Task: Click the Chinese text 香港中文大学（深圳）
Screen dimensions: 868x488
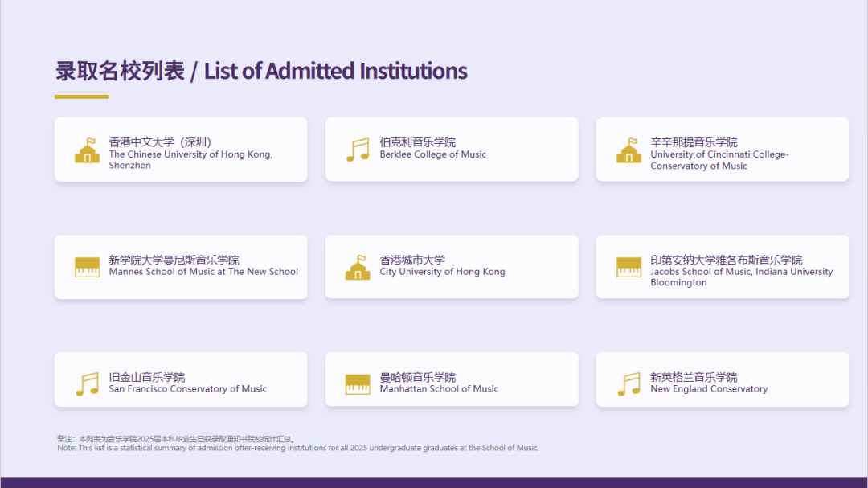Action: (160, 142)
